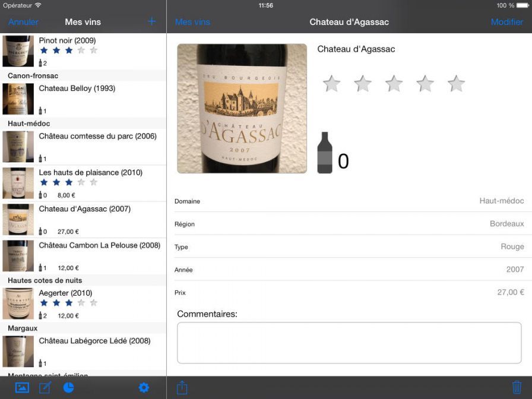Screen dimensions: 532x399
Task: Tap the Mes vins back navigation item
Action: (192, 21)
